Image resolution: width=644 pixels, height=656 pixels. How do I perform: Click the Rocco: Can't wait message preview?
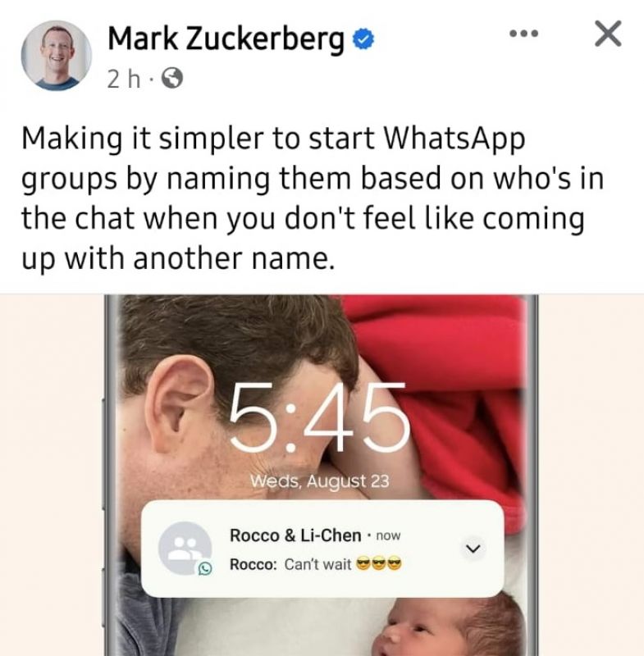(316, 564)
